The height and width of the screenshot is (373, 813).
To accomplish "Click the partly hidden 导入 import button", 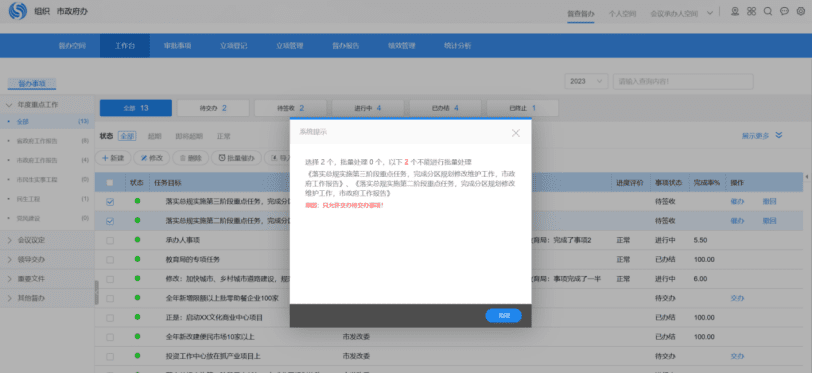I will click(277, 158).
